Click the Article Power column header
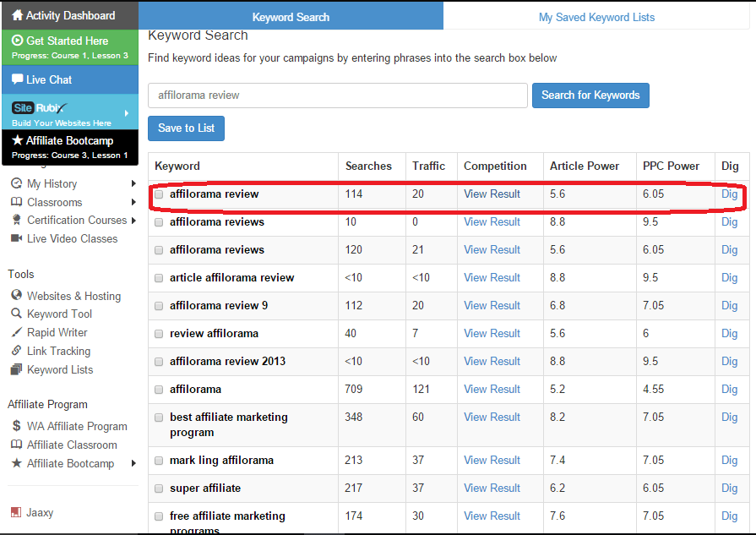756x535 pixels. coord(585,166)
